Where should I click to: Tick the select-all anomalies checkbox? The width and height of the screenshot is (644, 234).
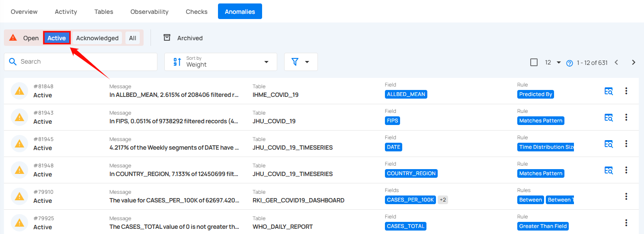click(x=534, y=62)
